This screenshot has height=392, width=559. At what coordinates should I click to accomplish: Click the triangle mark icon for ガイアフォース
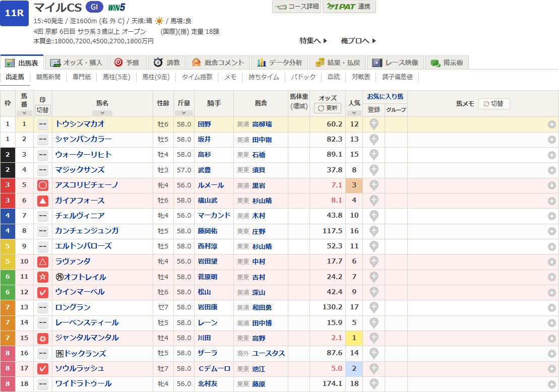43,201
